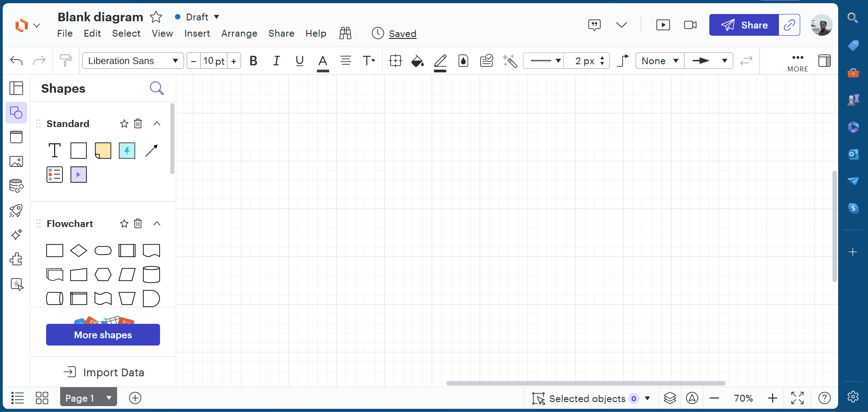The width and height of the screenshot is (868, 412).
Task: Open the Shapes panel in the left sidebar
Action: pyautogui.click(x=16, y=113)
